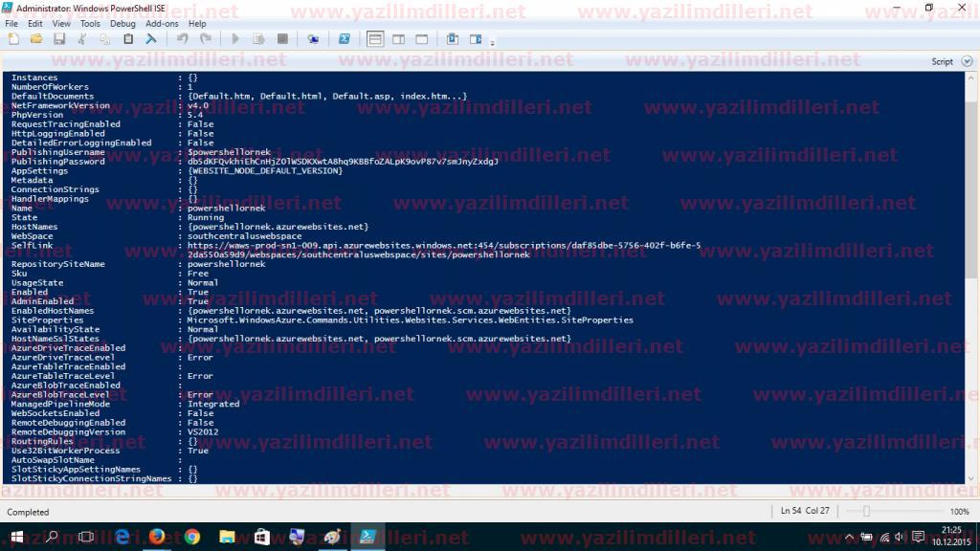Click the '$powershellornek' PublishingUsername value
The width and height of the screenshot is (980, 551).
tap(229, 152)
